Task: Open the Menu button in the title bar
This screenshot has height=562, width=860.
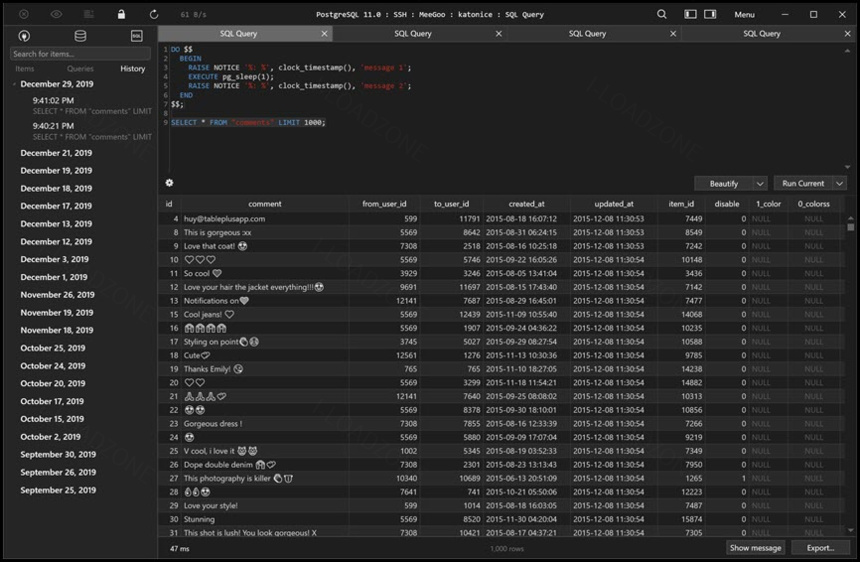Action: 744,15
